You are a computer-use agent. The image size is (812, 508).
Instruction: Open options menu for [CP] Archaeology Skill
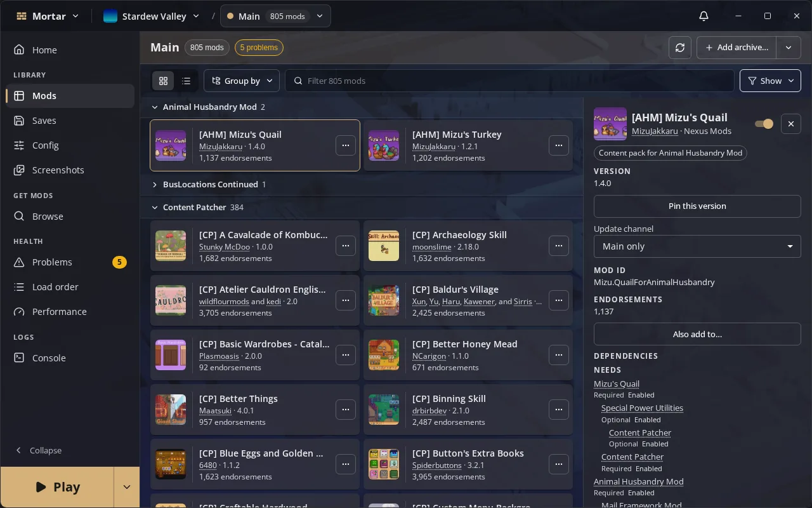pyautogui.click(x=559, y=246)
